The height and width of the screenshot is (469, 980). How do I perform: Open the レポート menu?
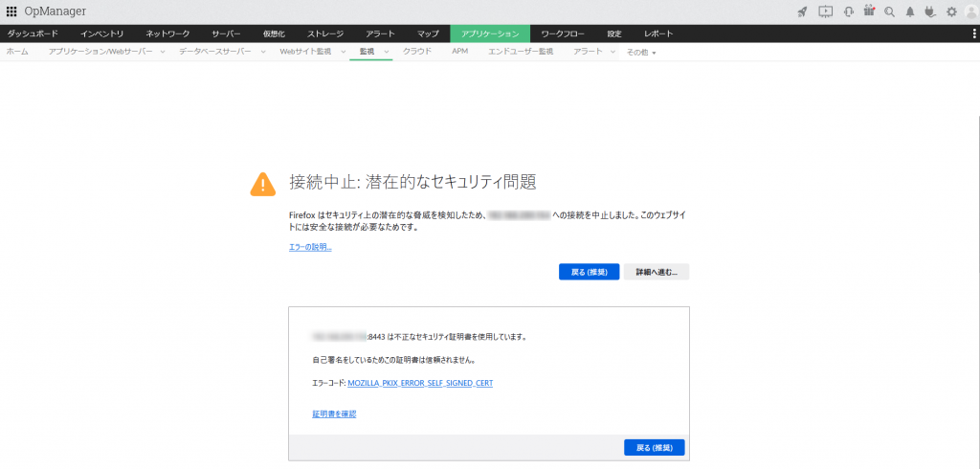pos(658,33)
